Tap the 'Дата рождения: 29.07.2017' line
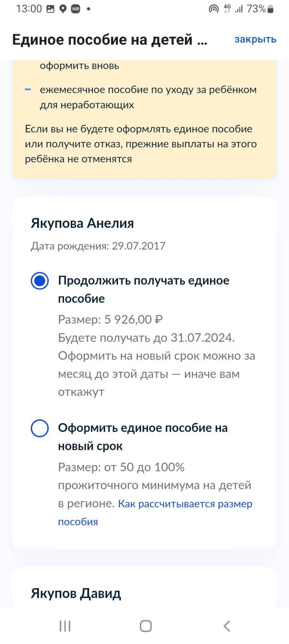The image size is (289, 644). (98, 246)
